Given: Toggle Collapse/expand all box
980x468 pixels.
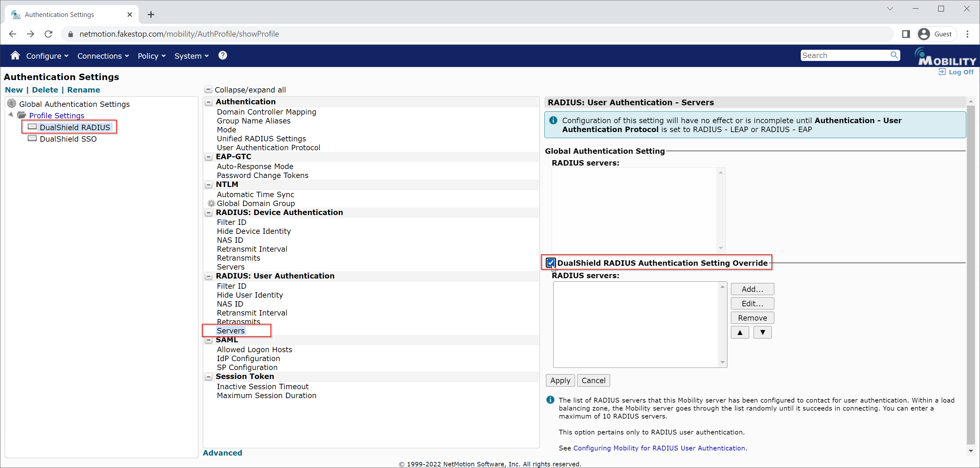Looking at the screenshot, I should click(208, 90).
